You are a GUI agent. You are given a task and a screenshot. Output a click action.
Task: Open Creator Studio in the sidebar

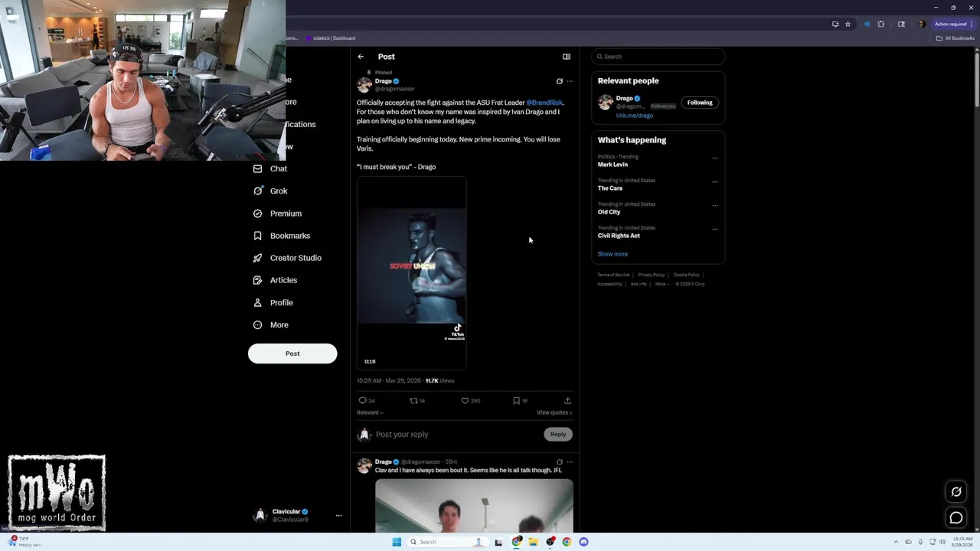pos(287,258)
